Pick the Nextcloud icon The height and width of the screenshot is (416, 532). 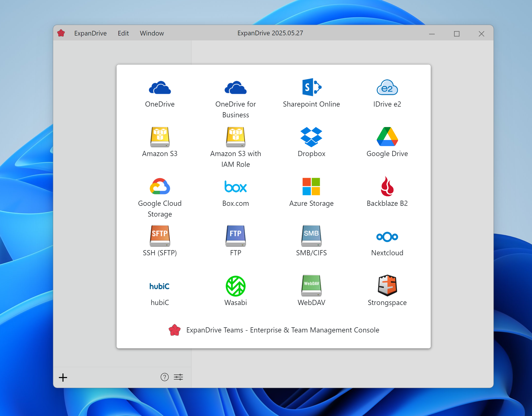coord(387,237)
